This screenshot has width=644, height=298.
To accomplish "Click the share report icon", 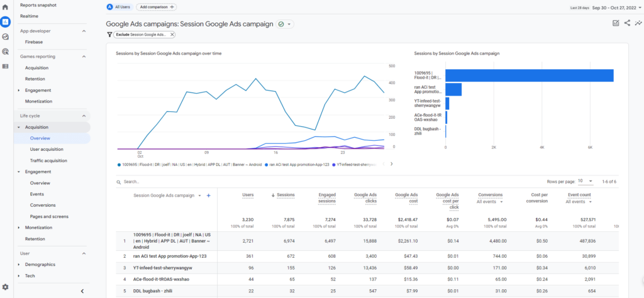I will (x=627, y=23).
